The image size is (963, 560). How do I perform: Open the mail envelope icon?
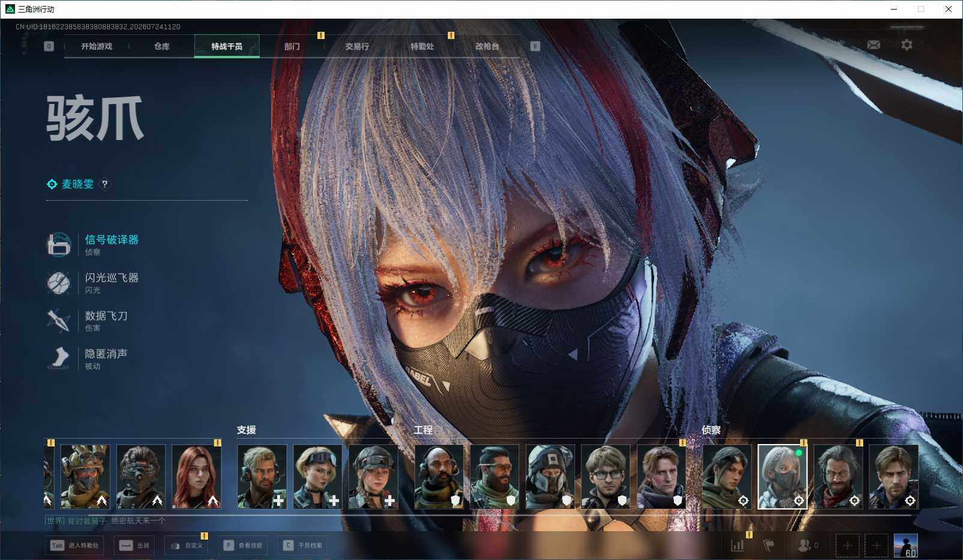point(873,44)
